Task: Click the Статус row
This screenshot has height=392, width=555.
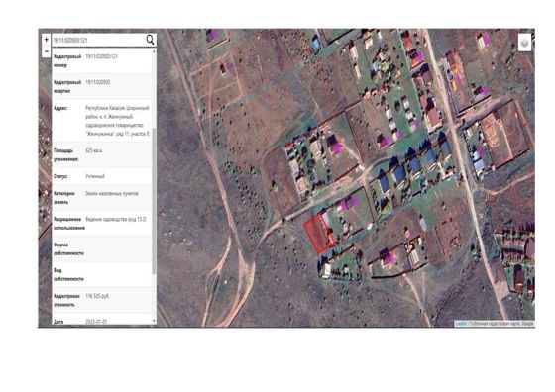Action: tap(102, 176)
